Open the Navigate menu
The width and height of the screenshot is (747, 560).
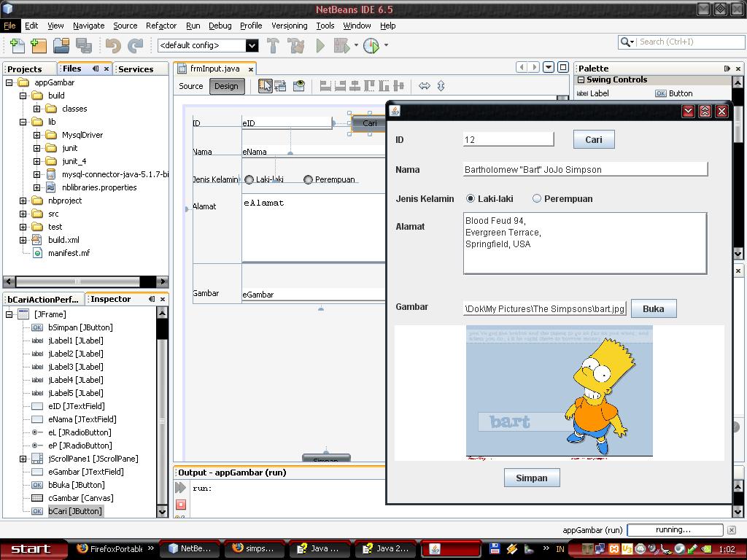(x=88, y=26)
